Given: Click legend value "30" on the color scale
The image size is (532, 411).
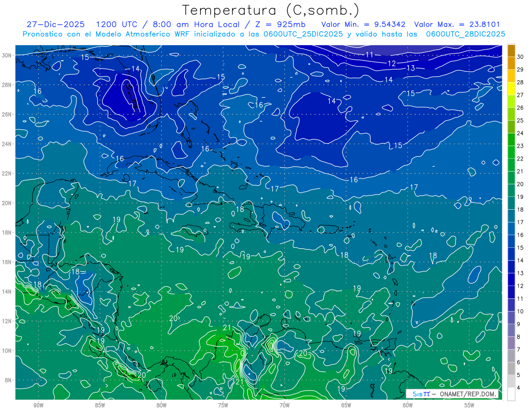Looking at the screenshot, I should coord(520,57).
